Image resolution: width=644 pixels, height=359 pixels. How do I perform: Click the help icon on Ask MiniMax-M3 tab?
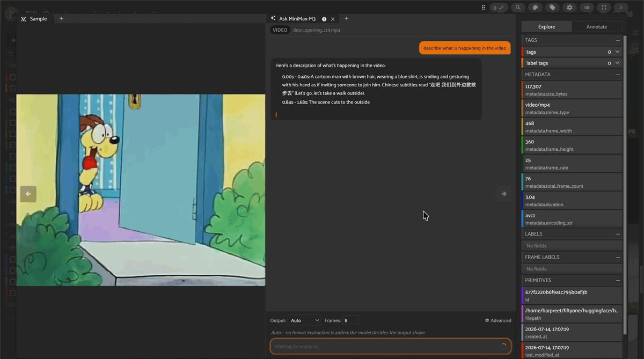pos(324,19)
